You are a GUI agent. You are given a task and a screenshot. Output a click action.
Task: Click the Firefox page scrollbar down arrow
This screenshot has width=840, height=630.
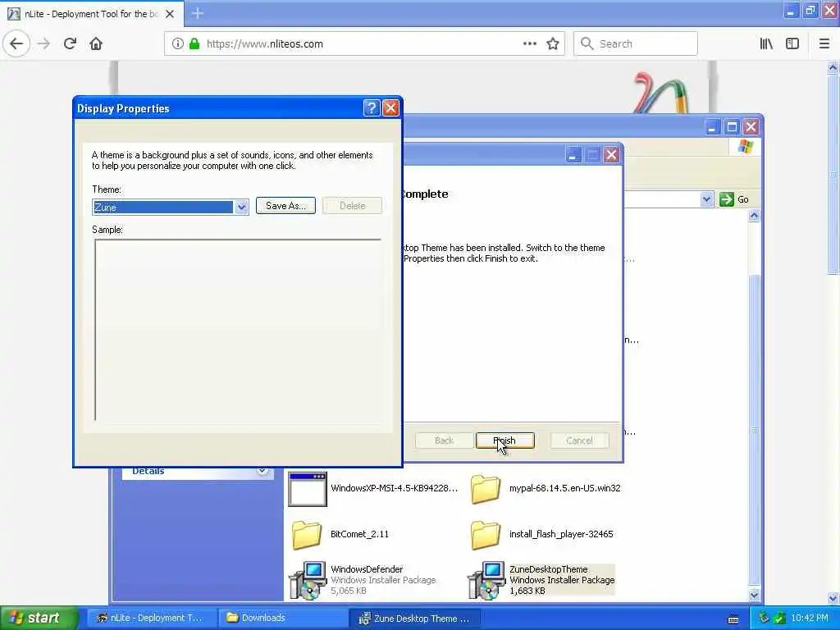pos(833,598)
